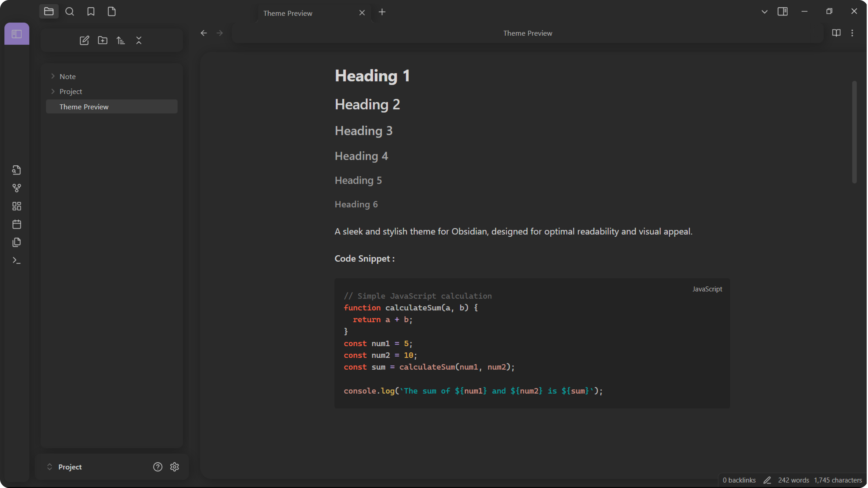Click the bold 'Code Snippet :' label
Viewport: 868px width, 488px height.
click(365, 259)
